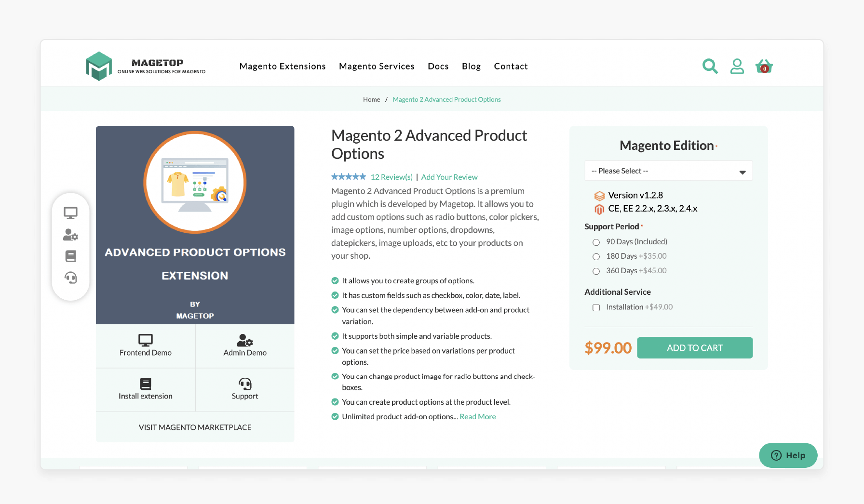Click the product extension image
The image size is (864, 504).
[x=195, y=225]
